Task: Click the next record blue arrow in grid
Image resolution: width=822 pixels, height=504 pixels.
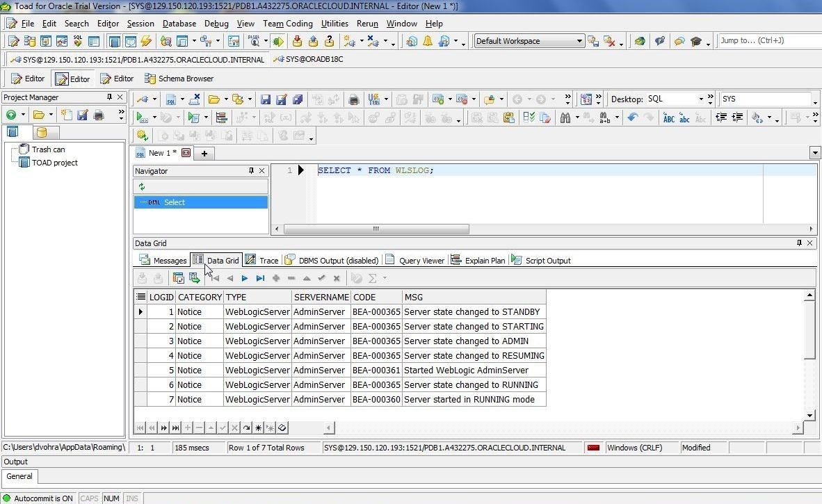Action: pos(244,278)
